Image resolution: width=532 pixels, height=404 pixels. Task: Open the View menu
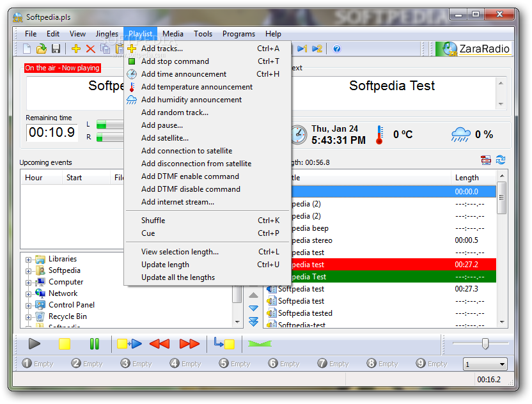77,34
